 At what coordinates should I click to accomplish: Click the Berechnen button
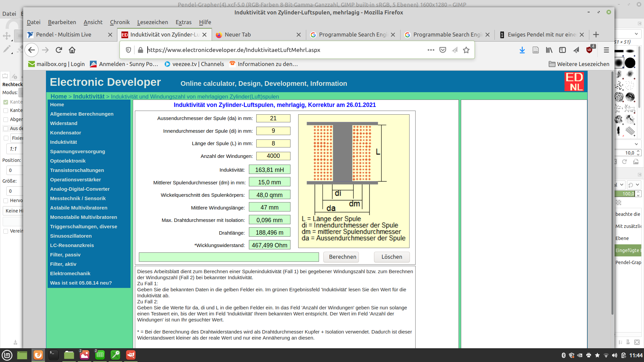(x=341, y=257)
